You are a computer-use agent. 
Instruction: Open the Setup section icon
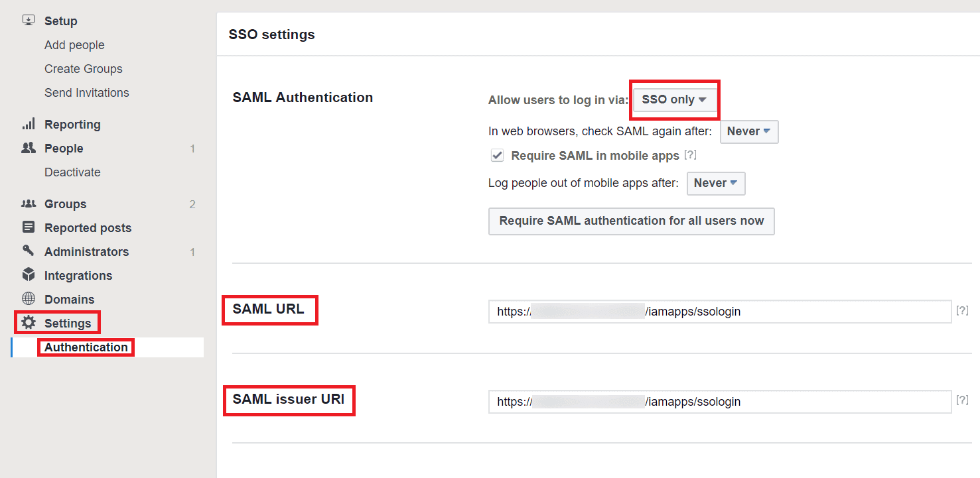click(29, 20)
